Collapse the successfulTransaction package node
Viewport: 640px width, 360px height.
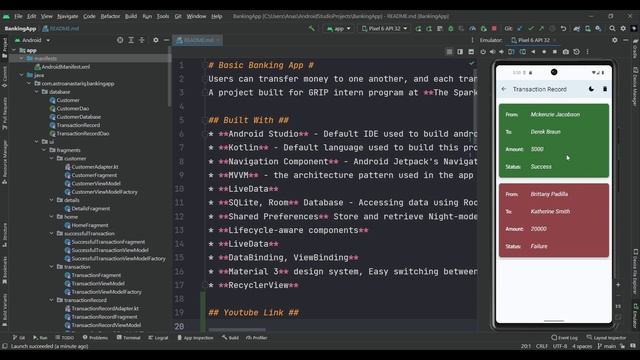point(51,233)
